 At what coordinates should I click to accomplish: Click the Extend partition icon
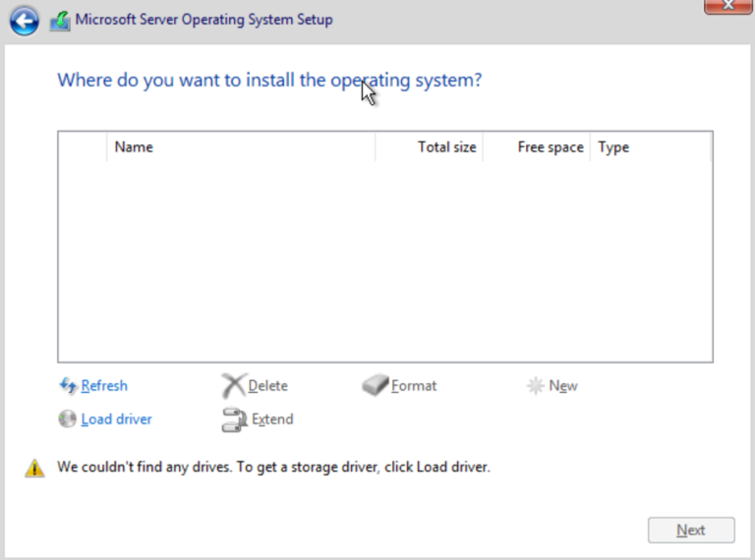pos(235,420)
